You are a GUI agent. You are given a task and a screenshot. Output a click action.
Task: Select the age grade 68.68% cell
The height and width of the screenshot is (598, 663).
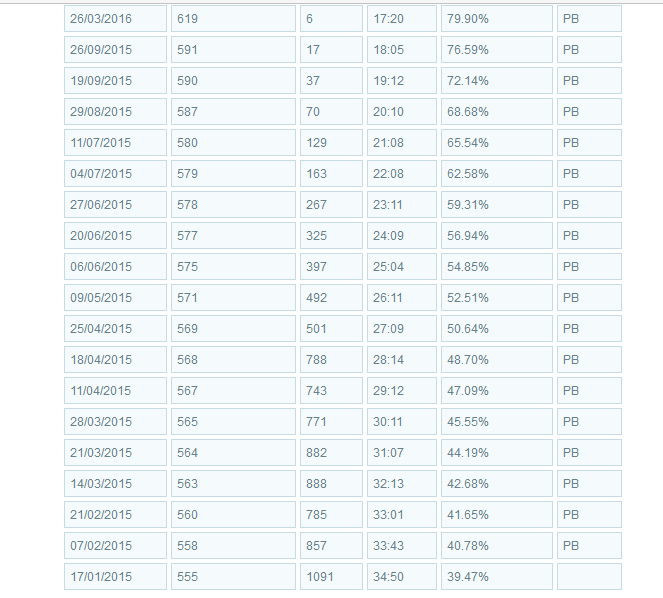tap(496, 112)
